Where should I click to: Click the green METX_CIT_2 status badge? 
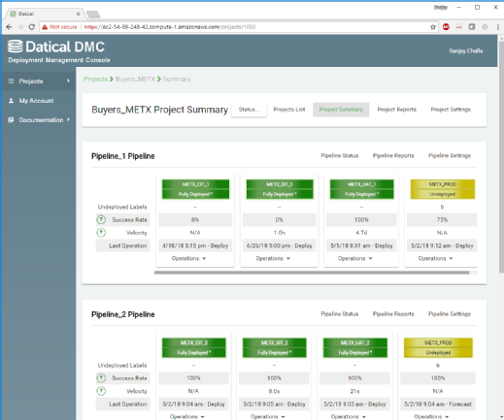pyautogui.click(x=194, y=348)
